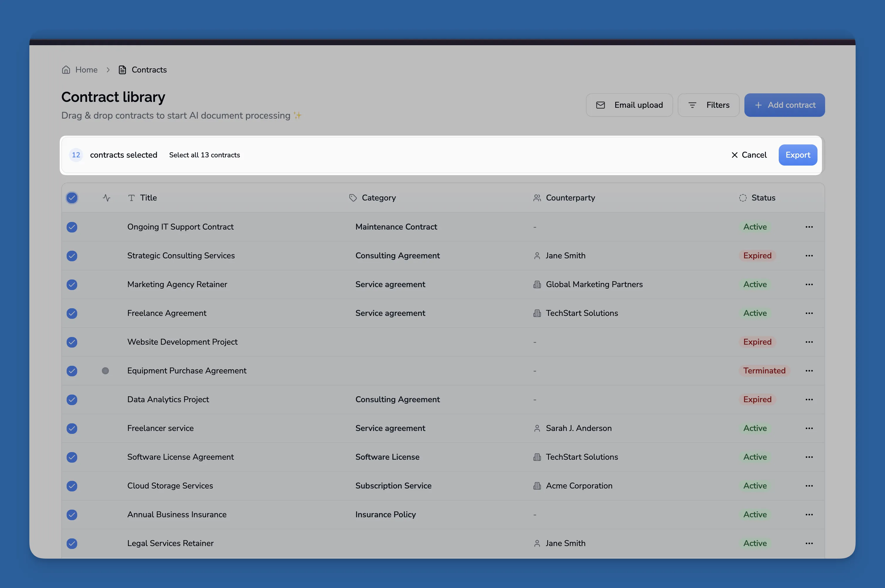Click the Status circle icon in header

coord(743,198)
